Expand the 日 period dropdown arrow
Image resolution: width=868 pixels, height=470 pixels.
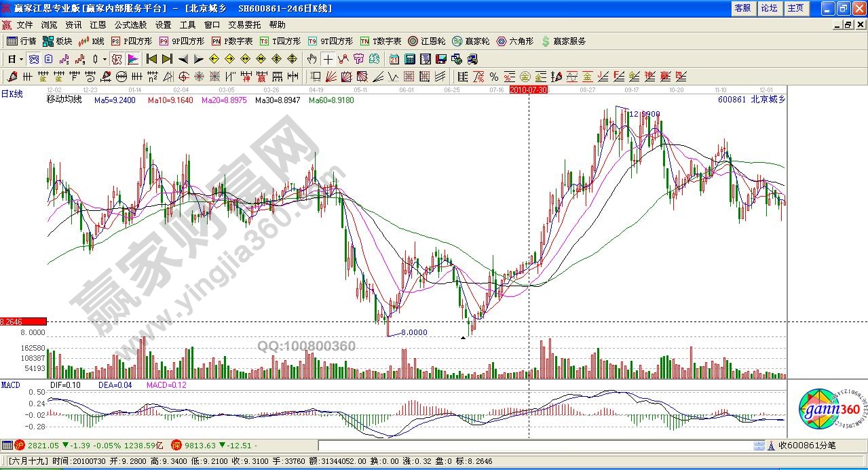21,59
